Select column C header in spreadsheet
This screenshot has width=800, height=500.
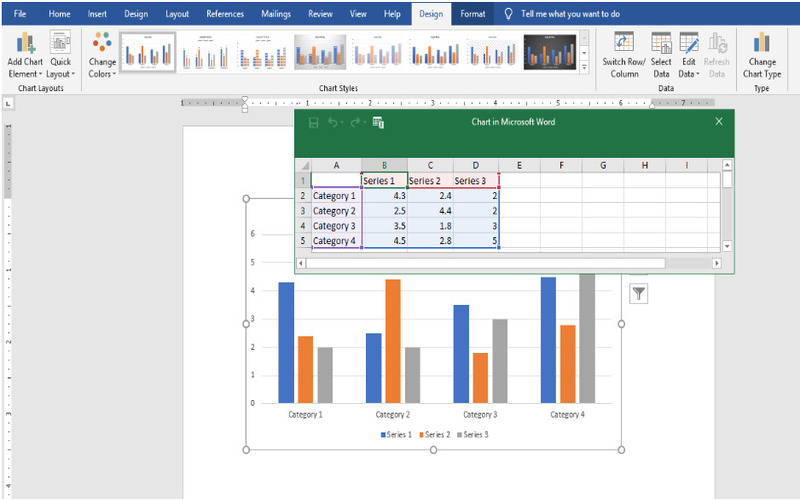(x=429, y=165)
